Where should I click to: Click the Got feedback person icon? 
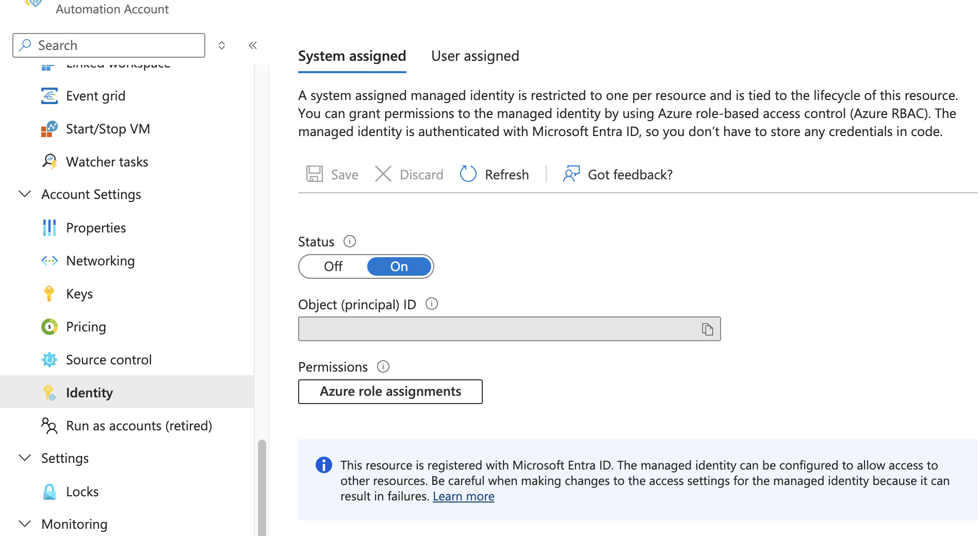(x=571, y=174)
